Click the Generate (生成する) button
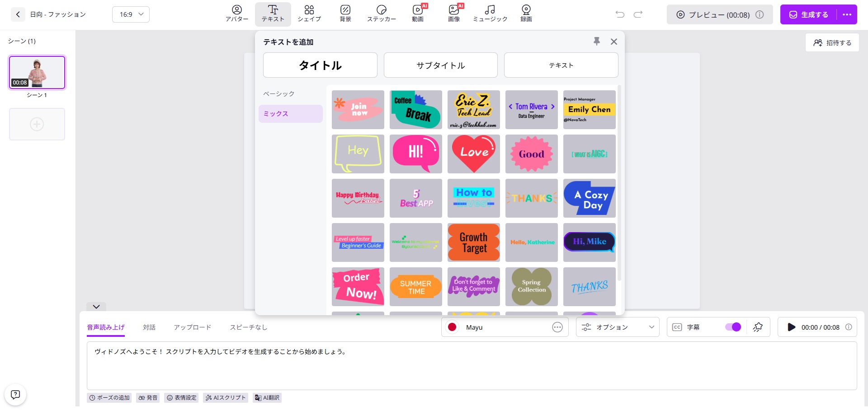This screenshot has height=410, width=868. click(809, 14)
